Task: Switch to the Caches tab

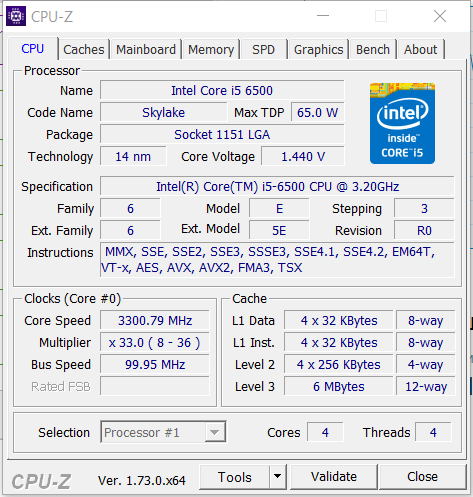Action: [84, 49]
